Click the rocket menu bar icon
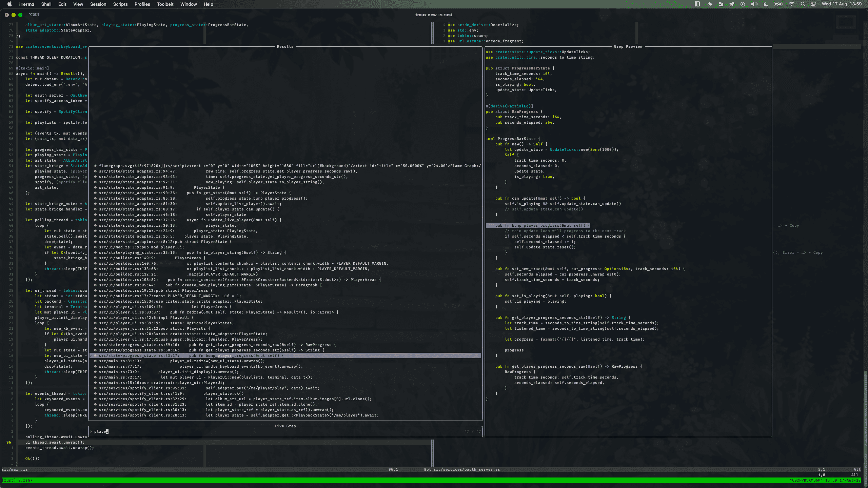This screenshot has height=488, width=868. [x=732, y=4]
